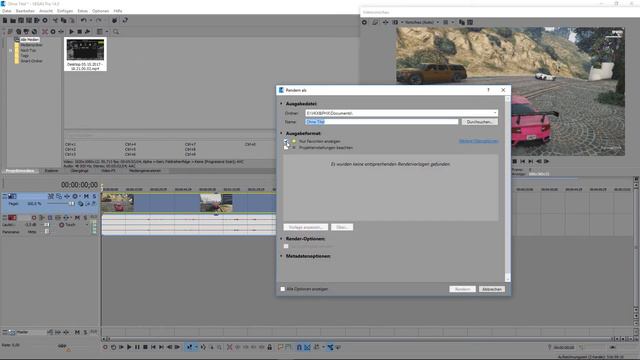Click the New project icon in the main toolbar
The width and height of the screenshot is (640, 360).
[5, 20]
